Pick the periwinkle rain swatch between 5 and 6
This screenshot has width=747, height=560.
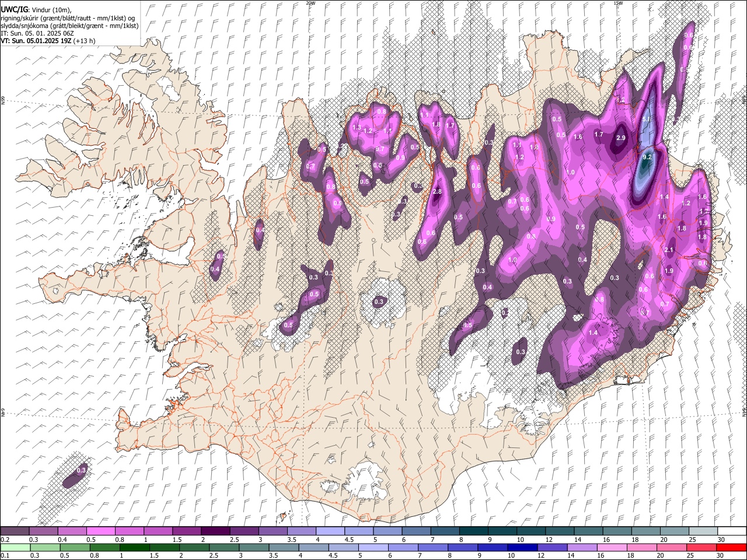373,547
